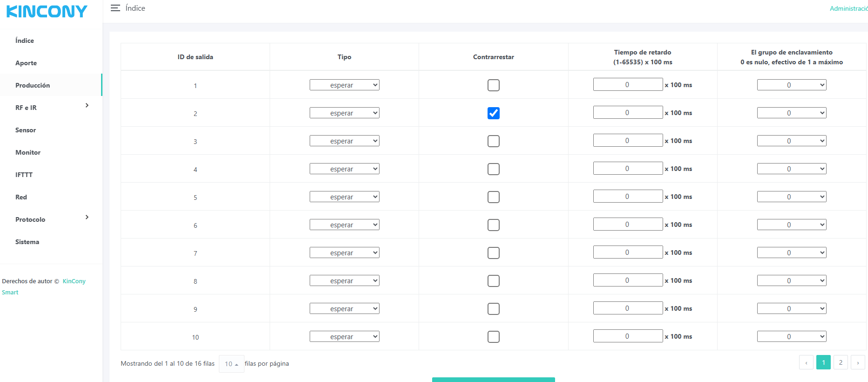The width and height of the screenshot is (868, 382).
Task: Open the Sistema section in the sidebar
Action: click(27, 242)
